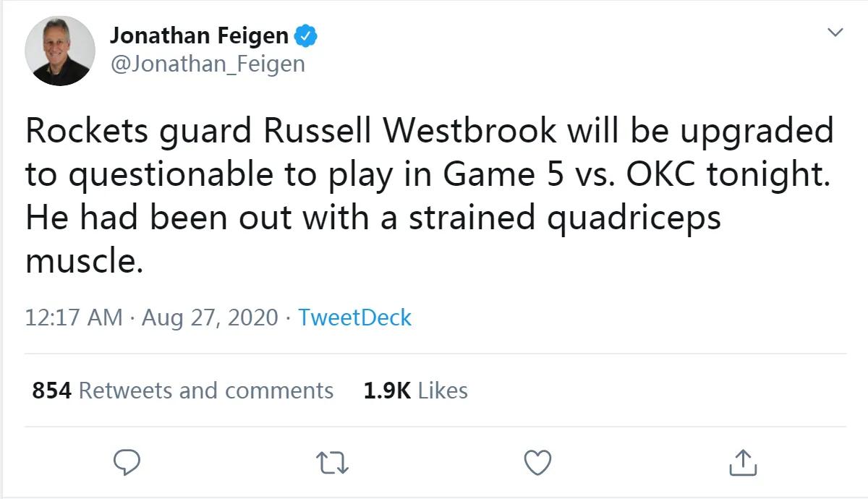
Task: Click the blue verified badge
Action: [x=307, y=35]
